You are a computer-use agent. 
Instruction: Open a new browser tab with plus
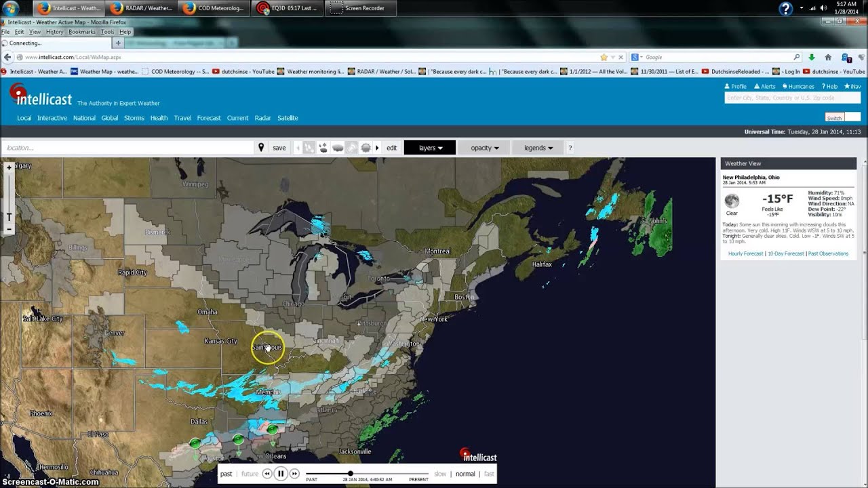pyautogui.click(x=118, y=43)
